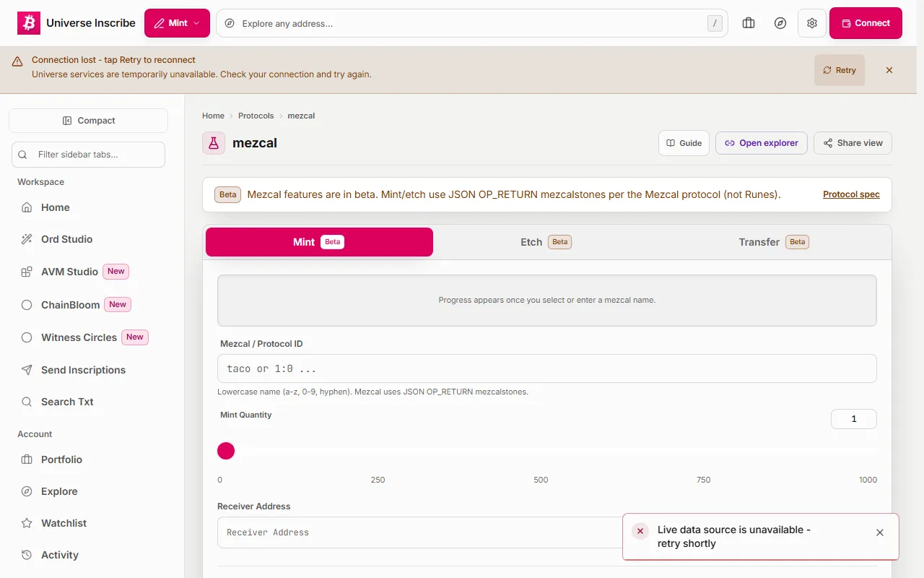Click the 'mezcal' breadcrumb text
Image resolution: width=924 pixels, height=578 pixels.
coord(301,116)
